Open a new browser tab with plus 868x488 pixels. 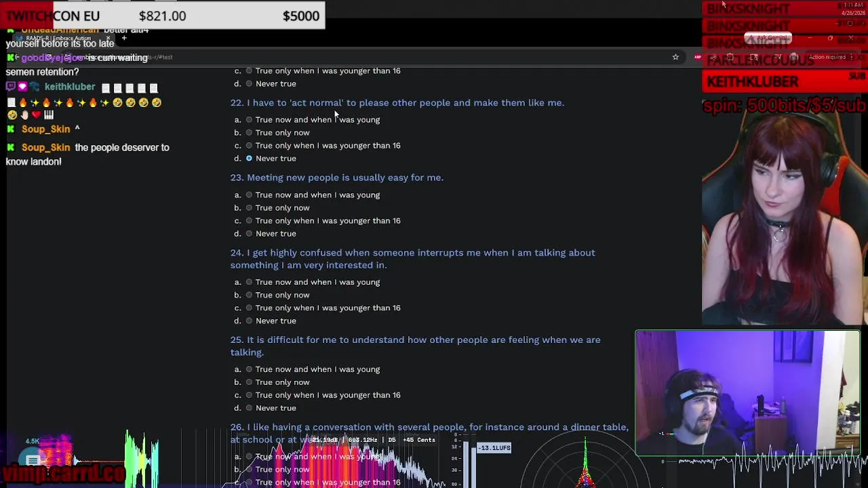[x=123, y=38]
